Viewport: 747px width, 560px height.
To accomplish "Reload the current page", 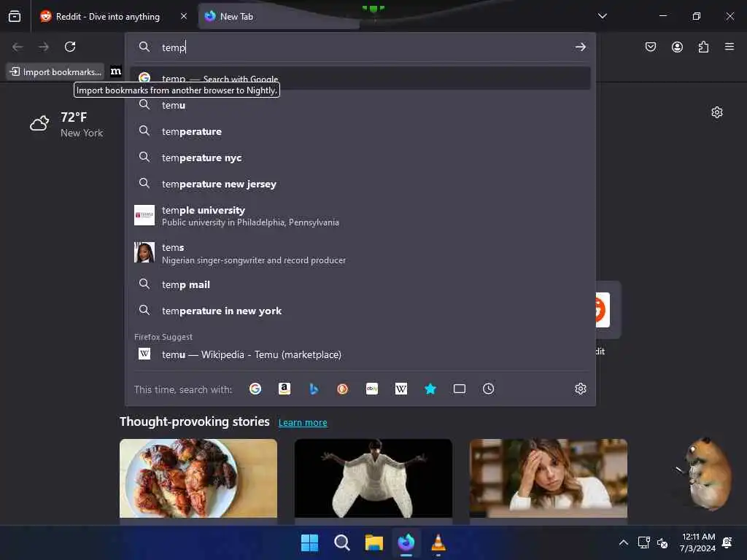I will (70, 47).
